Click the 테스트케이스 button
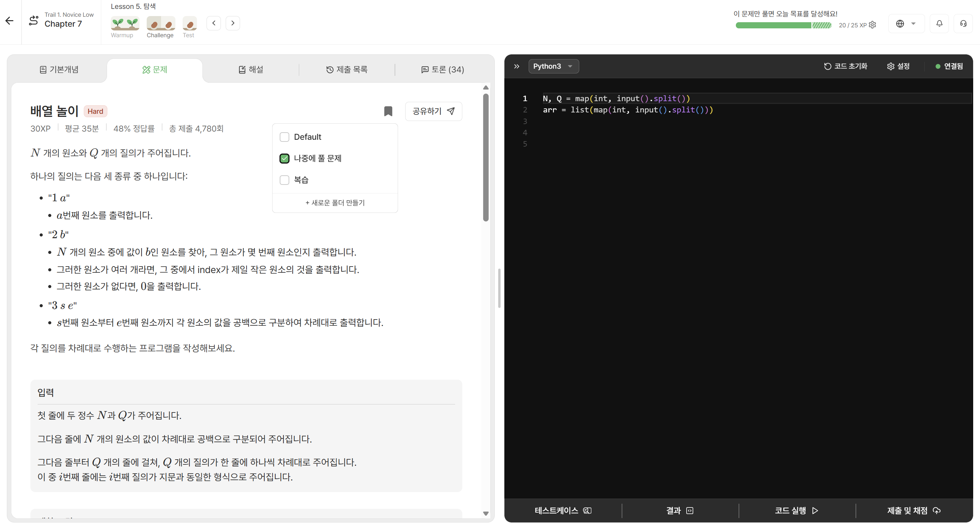The width and height of the screenshot is (980, 529). pyautogui.click(x=564, y=510)
